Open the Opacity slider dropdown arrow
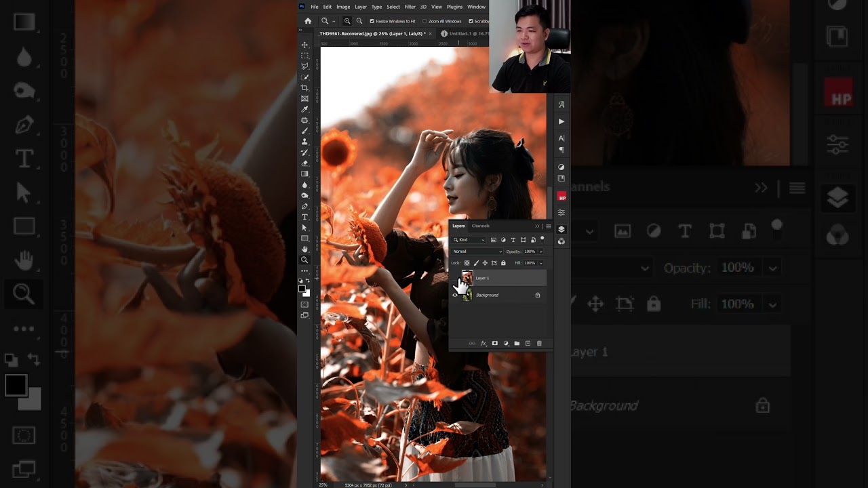Screen dimensions: 868x488 [x=540, y=251]
